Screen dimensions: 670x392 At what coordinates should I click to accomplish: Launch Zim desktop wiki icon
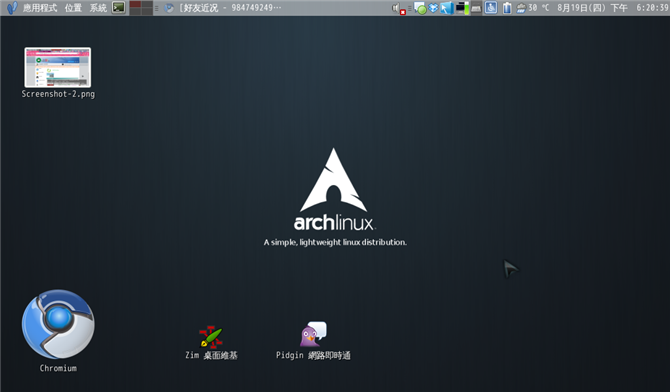tap(211, 336)
